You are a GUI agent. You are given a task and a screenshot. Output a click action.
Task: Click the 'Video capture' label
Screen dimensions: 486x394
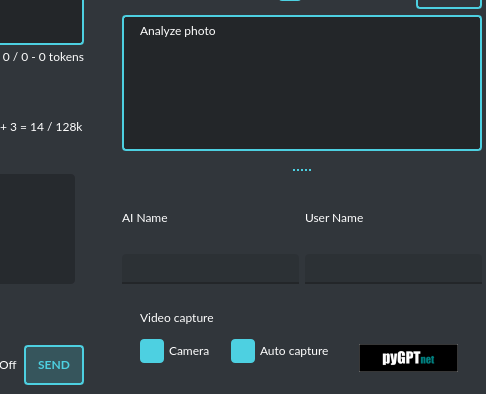(x=177, y=318)
